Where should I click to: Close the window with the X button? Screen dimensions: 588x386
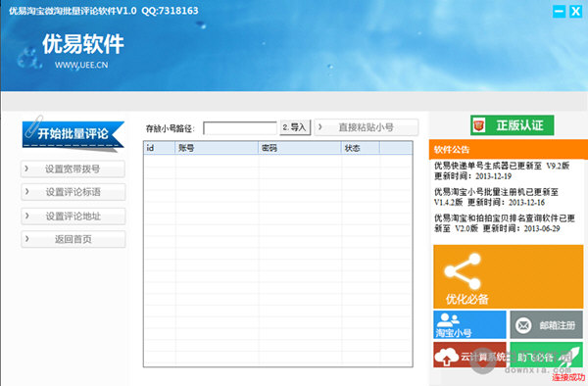pos(575,11)
